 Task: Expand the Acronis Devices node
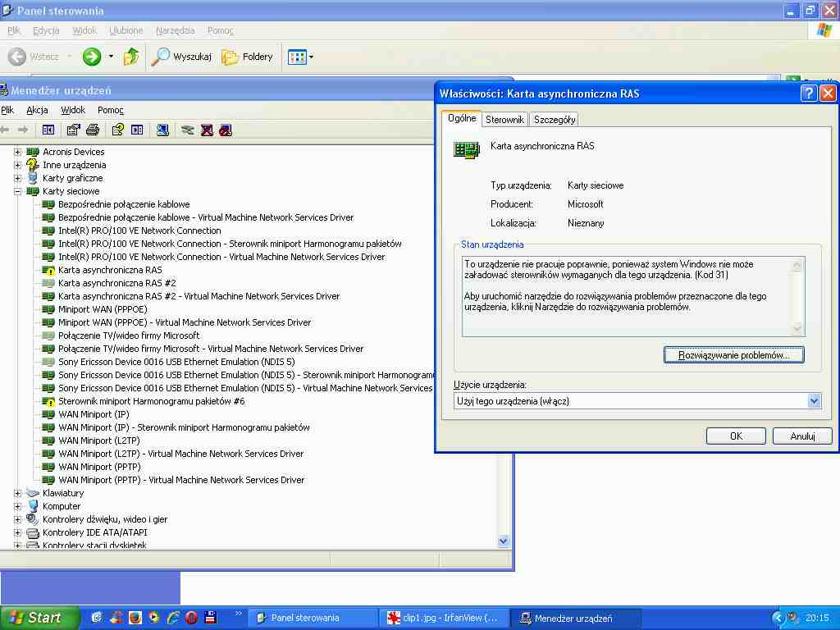[18, 152]
